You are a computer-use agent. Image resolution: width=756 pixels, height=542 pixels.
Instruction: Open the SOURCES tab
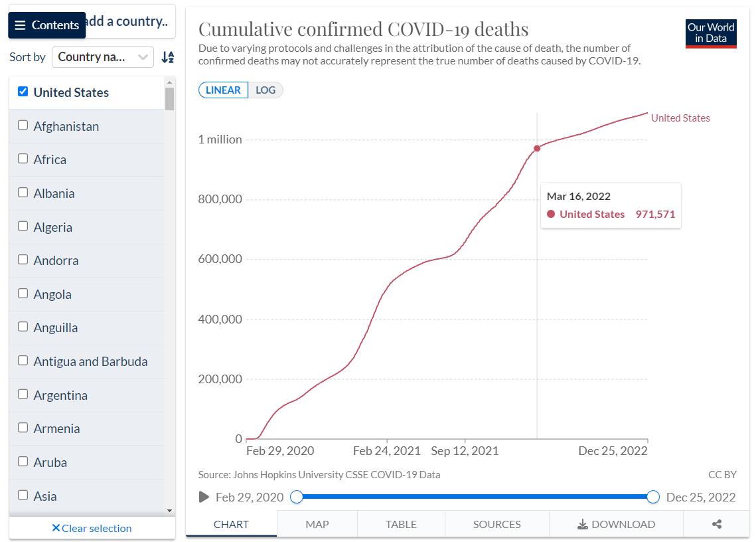[x=496, y=524]
